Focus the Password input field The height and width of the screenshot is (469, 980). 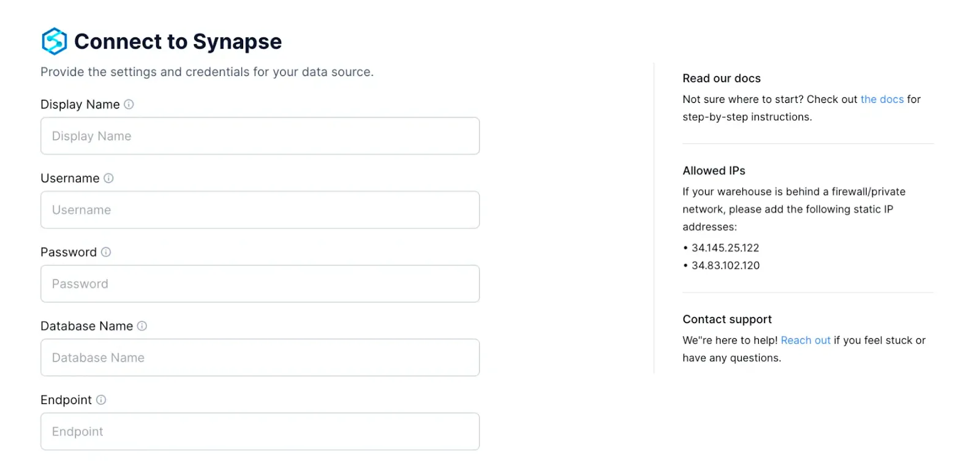260,284
